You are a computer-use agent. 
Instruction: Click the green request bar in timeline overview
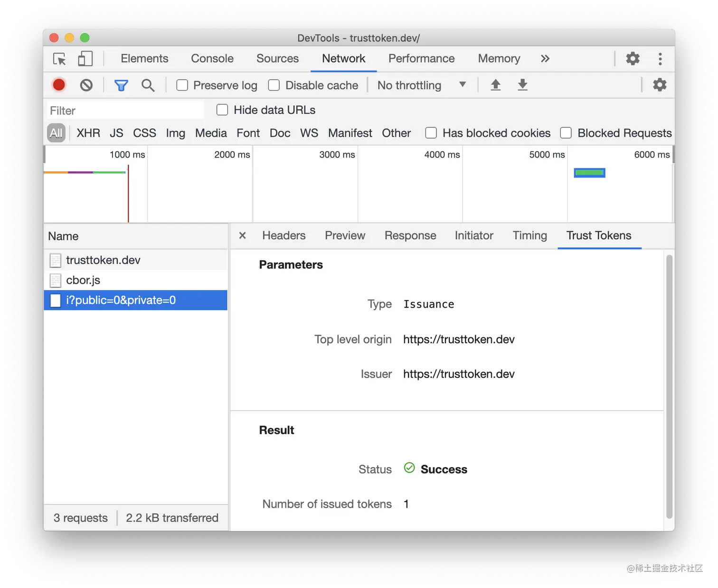click(589, 173)
